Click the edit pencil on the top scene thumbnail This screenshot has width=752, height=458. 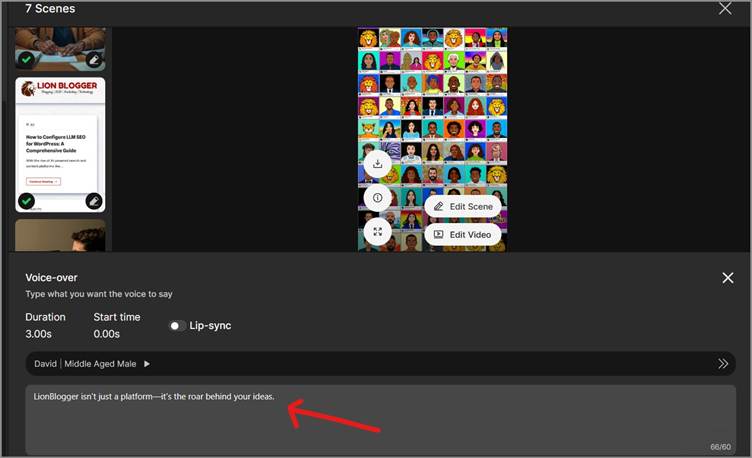click(x=94, y=59)
